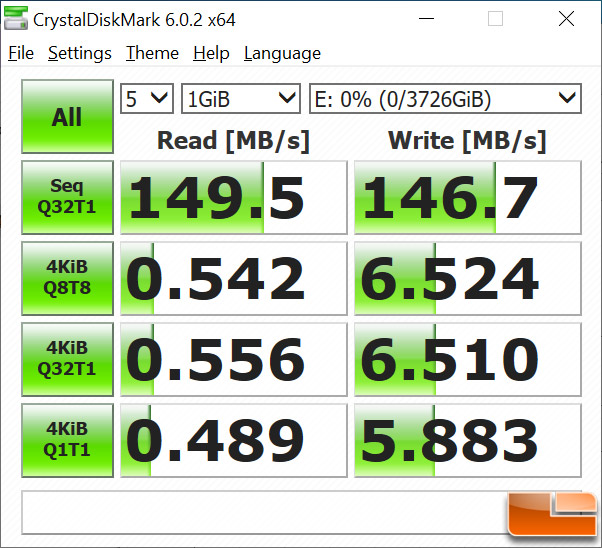The image size is (602, 548).
Task: Click the 4KiB Q1T1 write value 5.883
Action: click(x=468, y=440)
